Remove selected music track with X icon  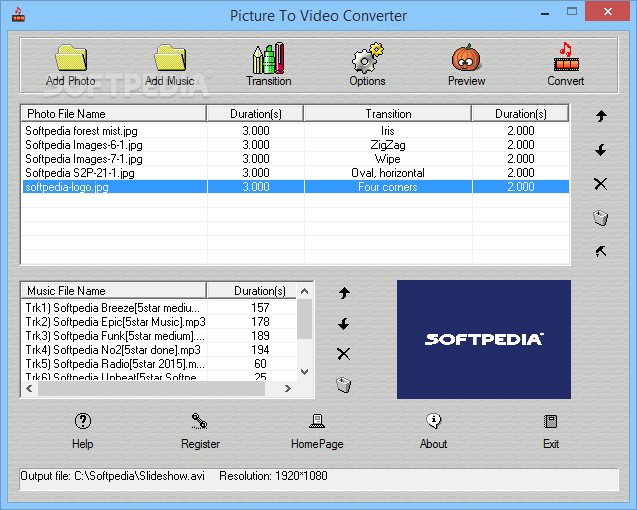pos(344,354)
